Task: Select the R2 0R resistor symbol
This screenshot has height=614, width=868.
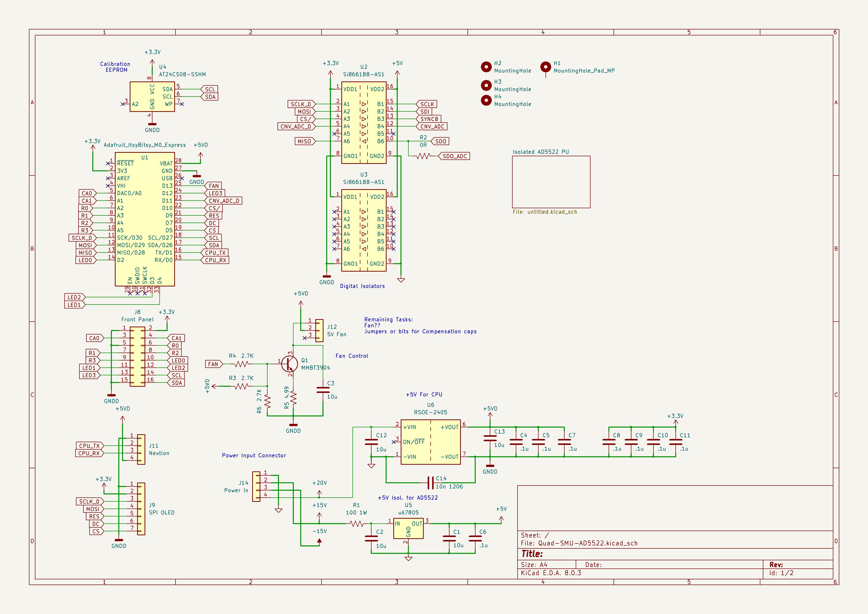Action: pyautogui.click(x=423, y=156)
